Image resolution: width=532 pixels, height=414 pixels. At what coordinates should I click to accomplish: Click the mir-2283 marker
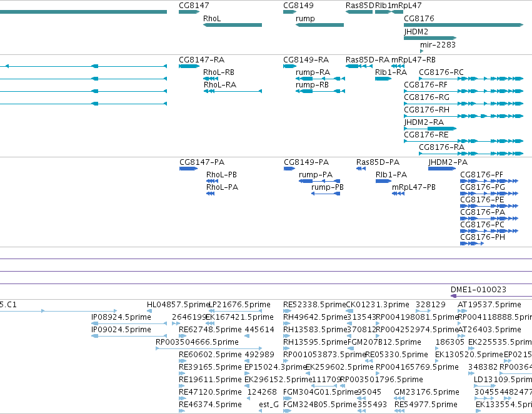click(422, 51)
